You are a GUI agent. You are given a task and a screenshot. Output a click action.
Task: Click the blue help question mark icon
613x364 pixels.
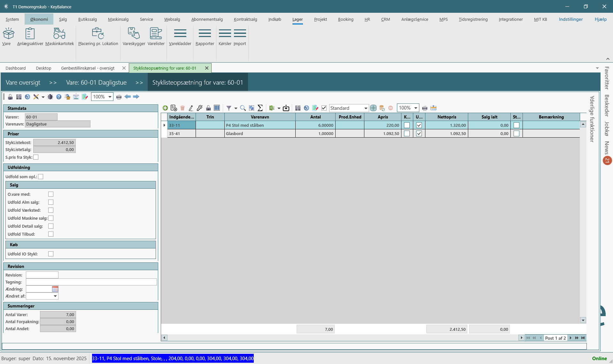(x=59, y=97)
